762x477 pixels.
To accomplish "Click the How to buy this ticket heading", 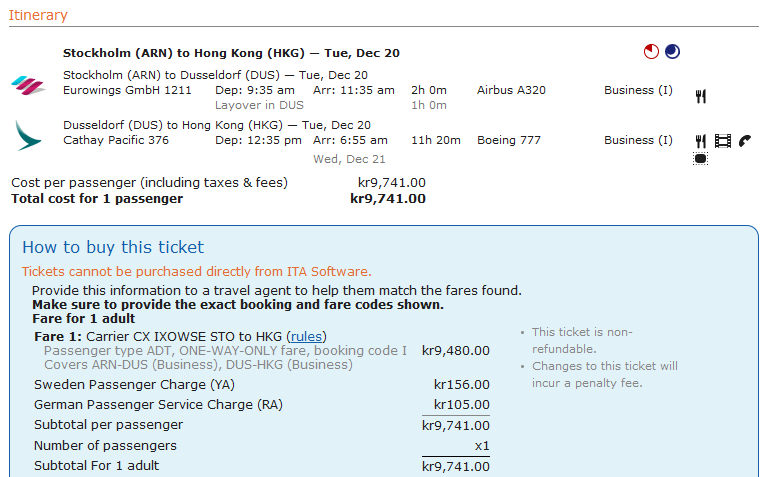I will [113, 247].
